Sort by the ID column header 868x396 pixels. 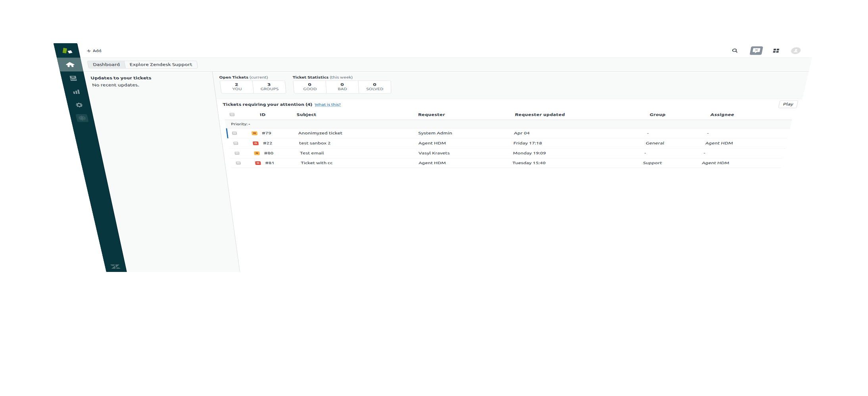[x=263, y=115]
